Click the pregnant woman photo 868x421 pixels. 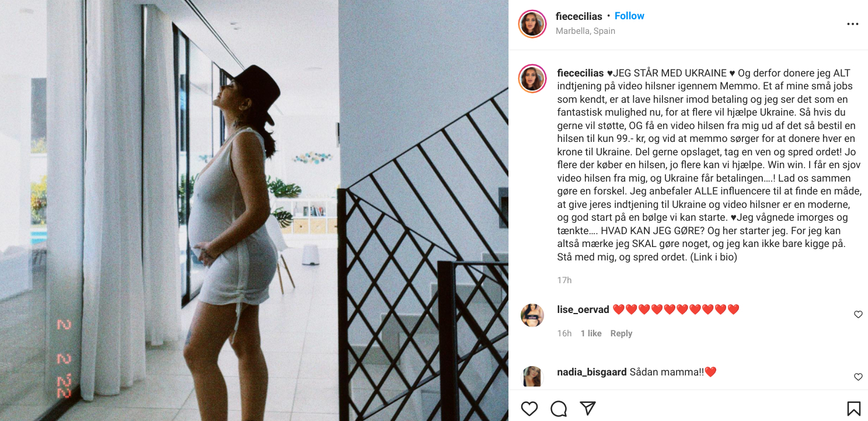[254, 210]
